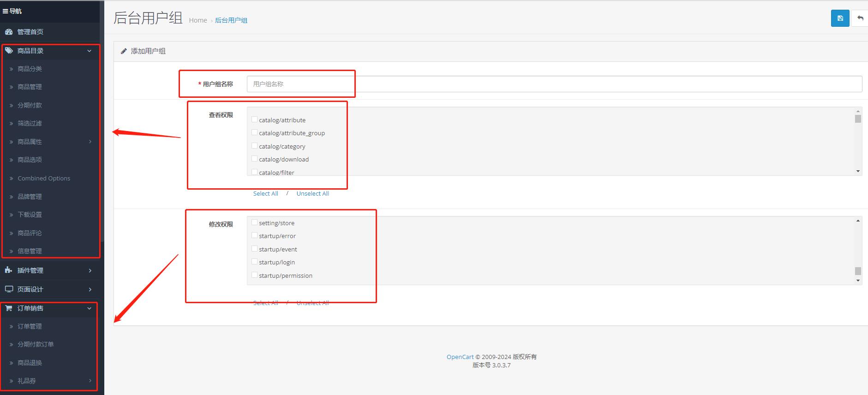Viewport: 868px width, 395px height.
Task: Click the hamburger navigation icon beside 导航
Action: pyautogui.click(x=6, y=11)
